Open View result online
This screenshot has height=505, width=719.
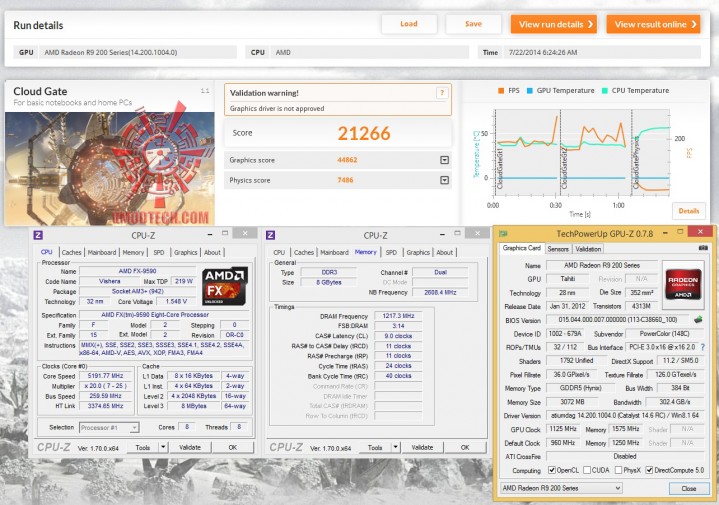coord(653,24)
